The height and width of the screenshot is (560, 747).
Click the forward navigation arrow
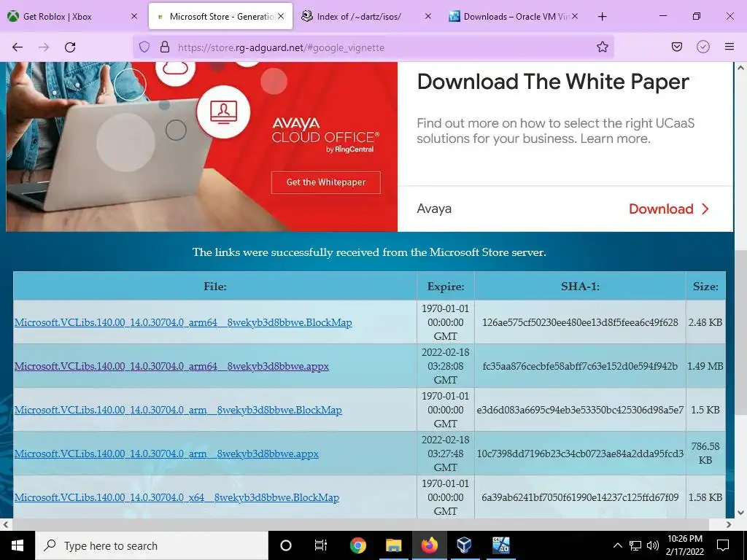(44, 47)
